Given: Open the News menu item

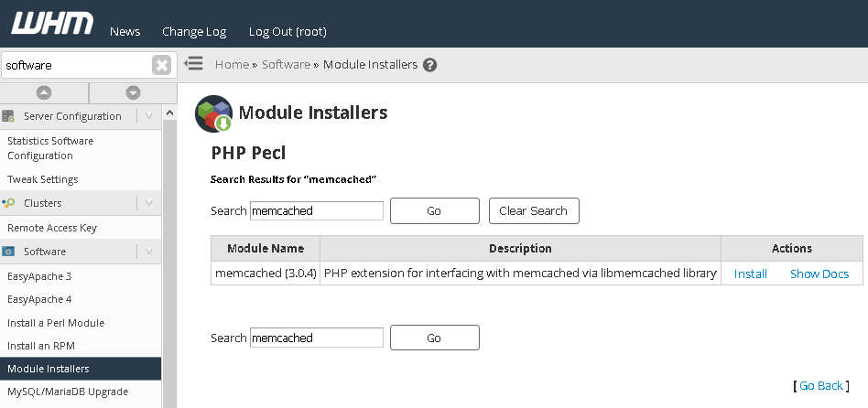Looking at the screenshot, I should [x=125, y=31].
